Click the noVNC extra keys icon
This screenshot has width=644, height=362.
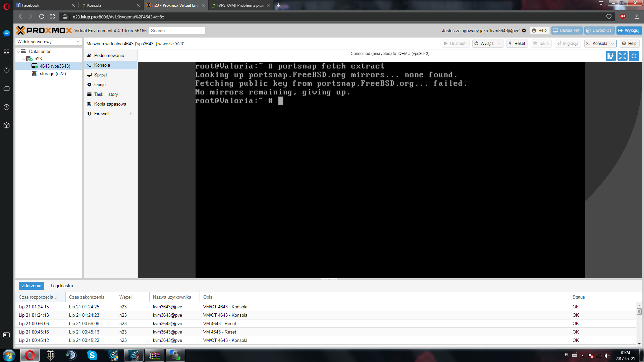coord(610,56)
